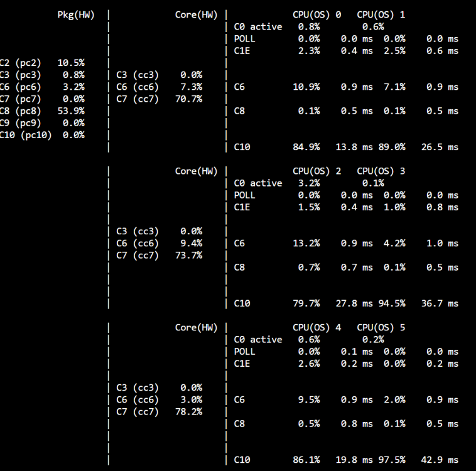
Task: Select the CPU(OS) 2 header
Action: click(x=316, y=171)
